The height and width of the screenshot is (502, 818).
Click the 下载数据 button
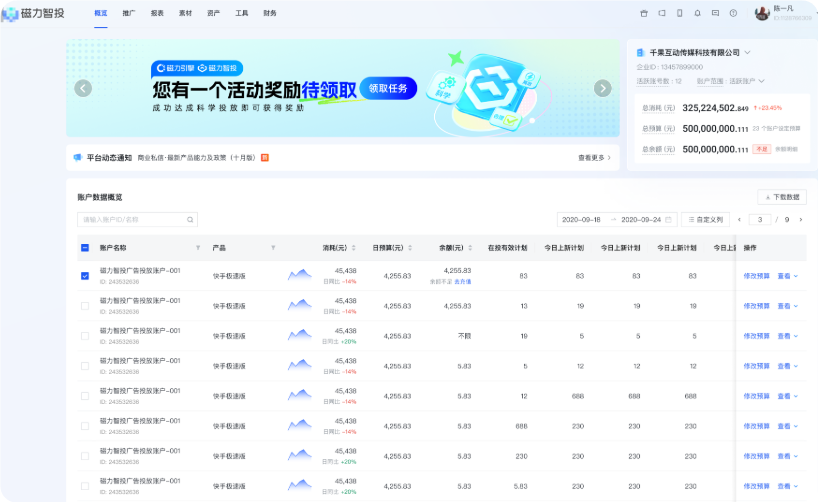click(782, 197)
